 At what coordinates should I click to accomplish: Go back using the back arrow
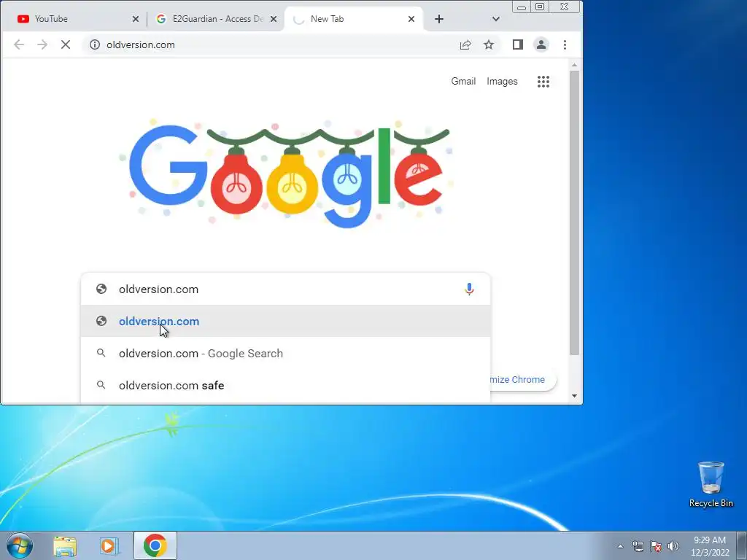point(18,44)
